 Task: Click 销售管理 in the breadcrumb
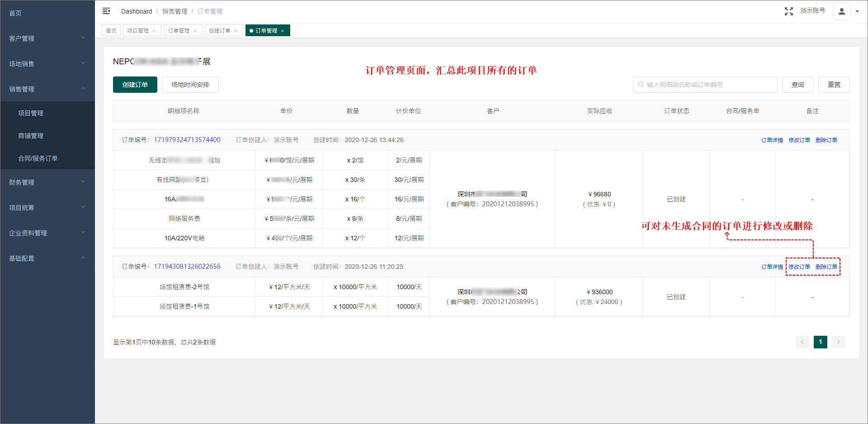click(x=175, y=11)
